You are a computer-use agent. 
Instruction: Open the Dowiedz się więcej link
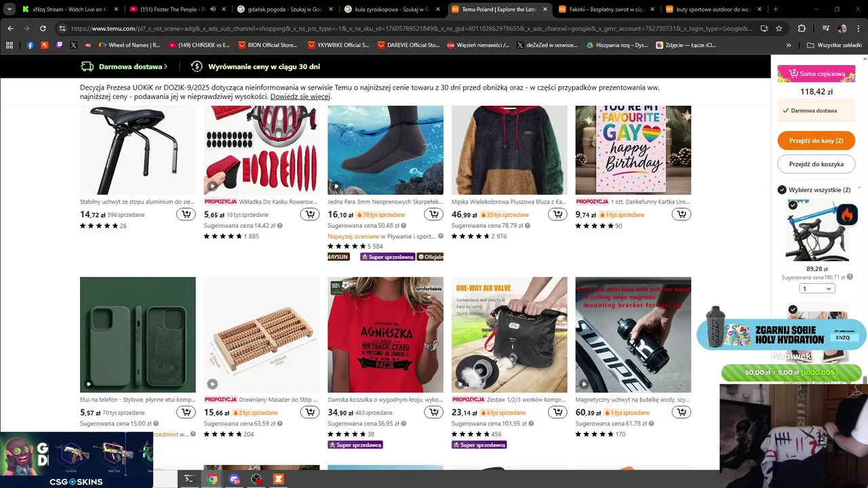point(300,97)
